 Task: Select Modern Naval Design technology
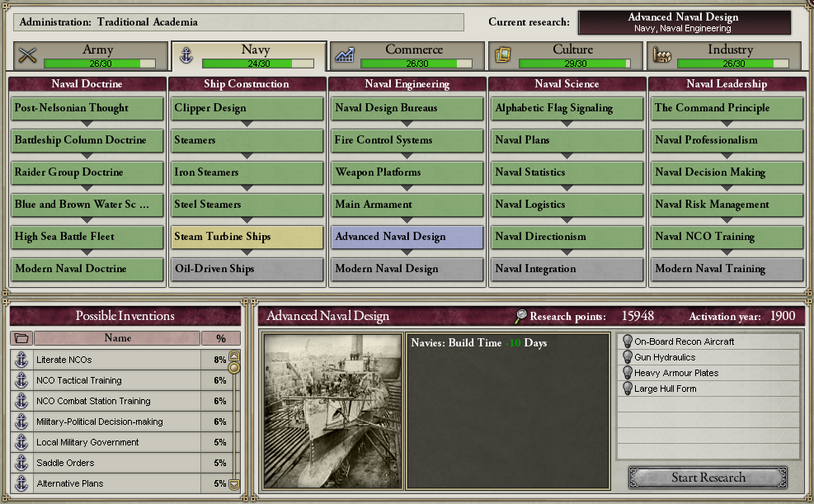(x=407, y=269)
